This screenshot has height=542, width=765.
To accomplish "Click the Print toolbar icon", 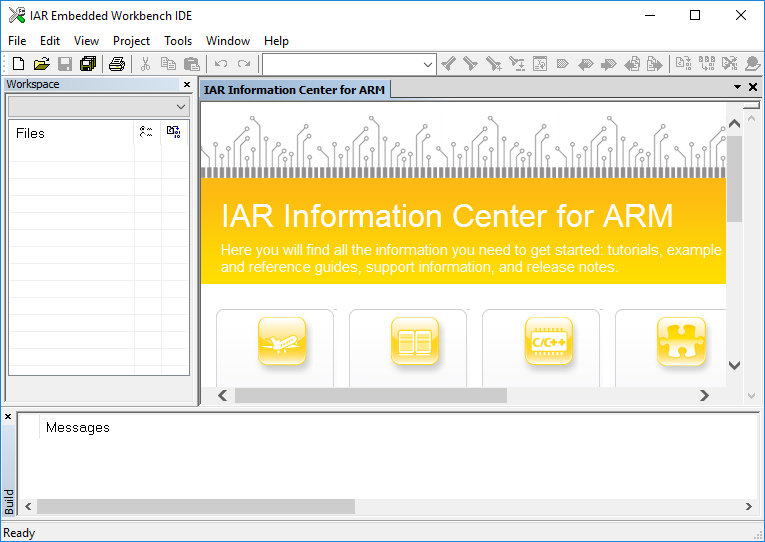I will pos(117,64).
